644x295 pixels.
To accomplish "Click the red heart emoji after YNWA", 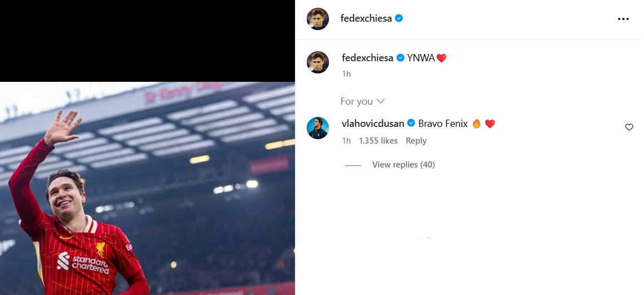I will coord(441,58).
